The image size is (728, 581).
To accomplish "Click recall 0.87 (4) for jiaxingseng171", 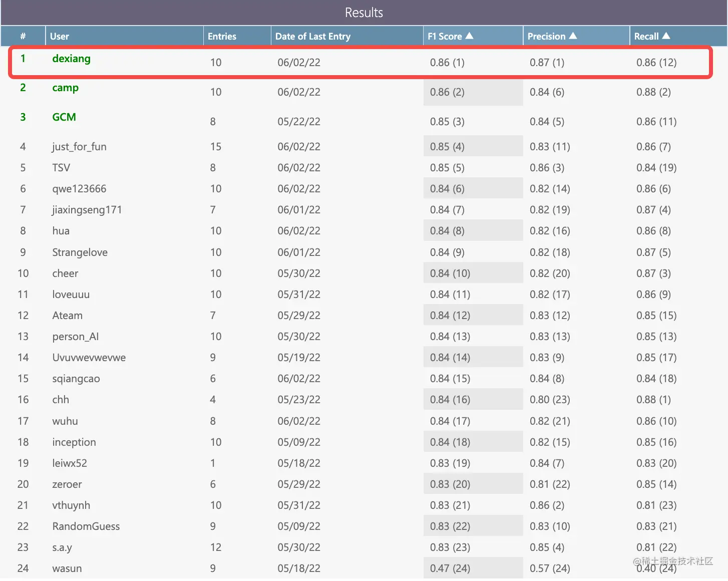I will click(653, 209).
